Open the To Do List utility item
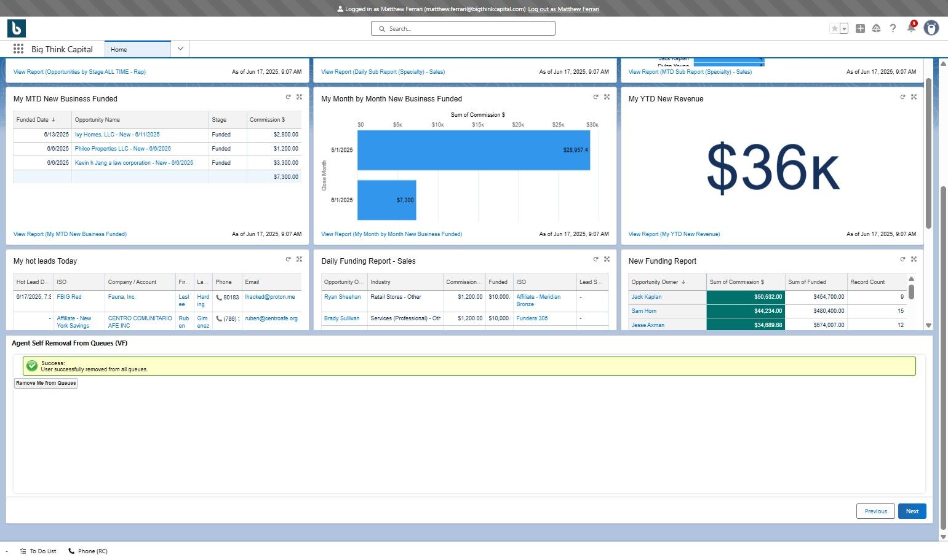948x560 pixels. point(38,551)
